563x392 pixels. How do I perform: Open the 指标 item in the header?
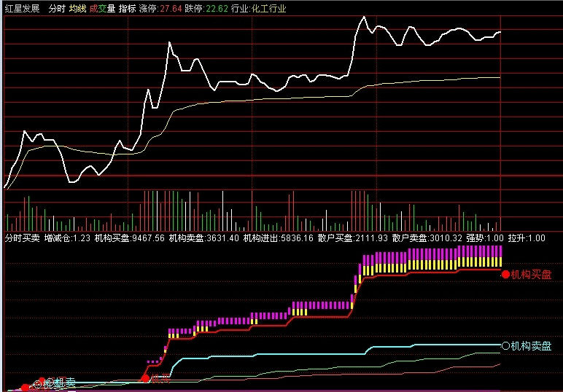coord(127,8)
